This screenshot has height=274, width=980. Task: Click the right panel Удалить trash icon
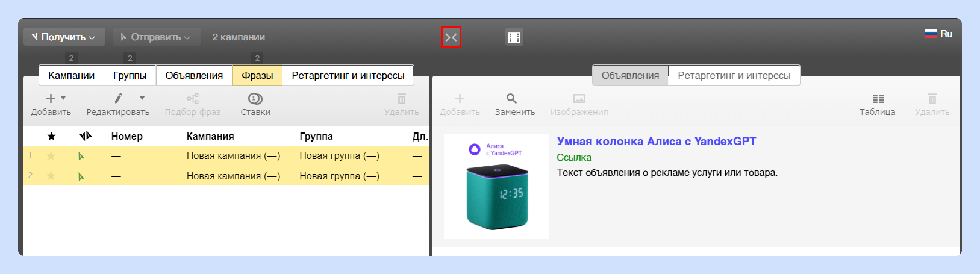pos(932,98)
